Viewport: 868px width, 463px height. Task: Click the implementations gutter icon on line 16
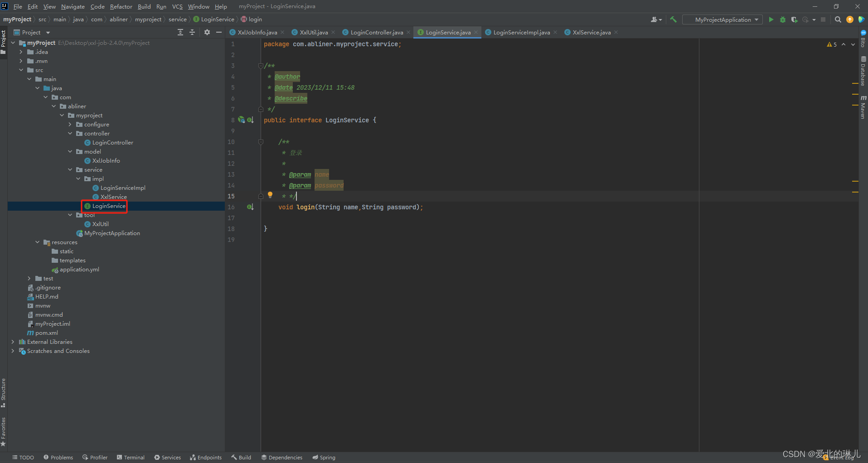tap(250, 207)
